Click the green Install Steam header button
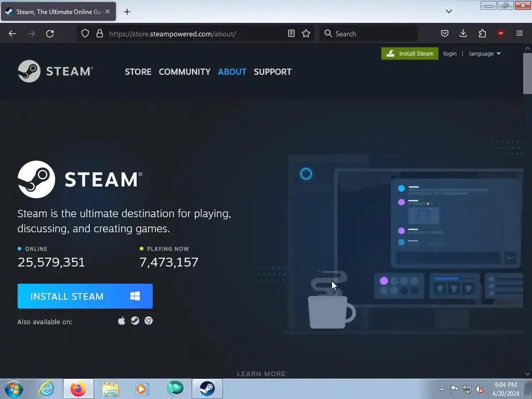The width and height of the screenshot is (532, 399). 409,54
